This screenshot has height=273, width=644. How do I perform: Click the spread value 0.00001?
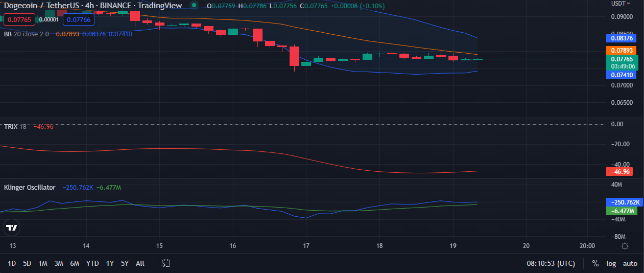[x=49, y=20]
